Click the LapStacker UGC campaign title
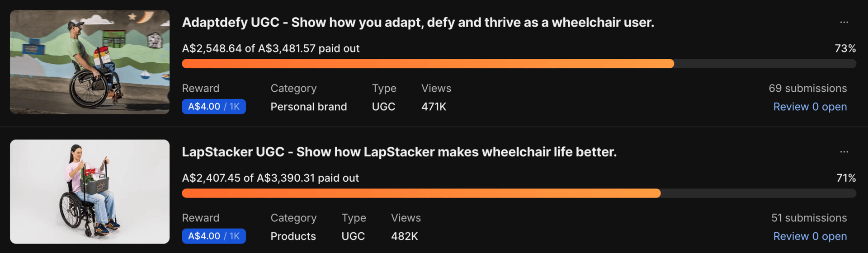 point(399,152)
